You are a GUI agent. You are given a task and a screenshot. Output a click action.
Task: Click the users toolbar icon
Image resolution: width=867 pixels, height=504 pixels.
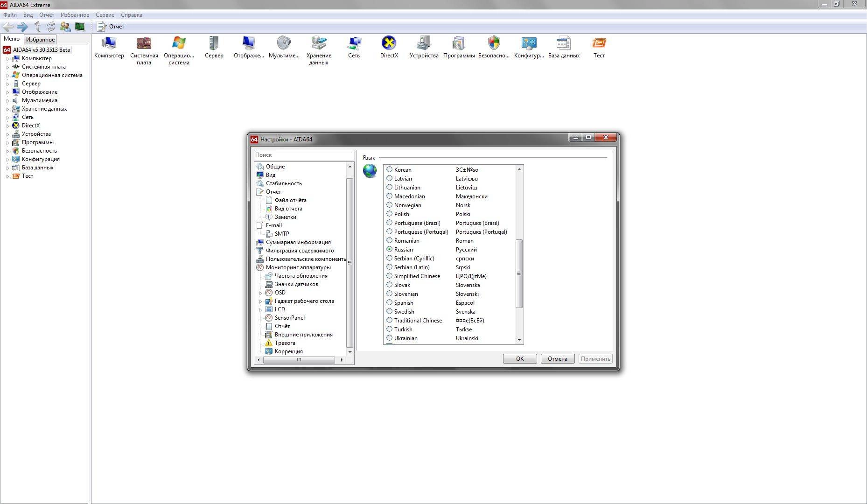pyautogui.click(x=65, y=27)
